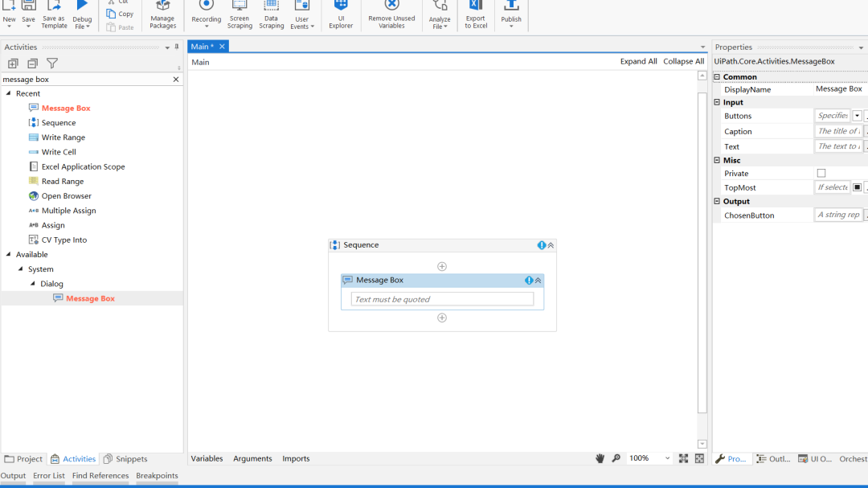Collapse the Dialog tree node
Image resolution: width=868 pixels, height=488 pixels.
coord(33,283)
